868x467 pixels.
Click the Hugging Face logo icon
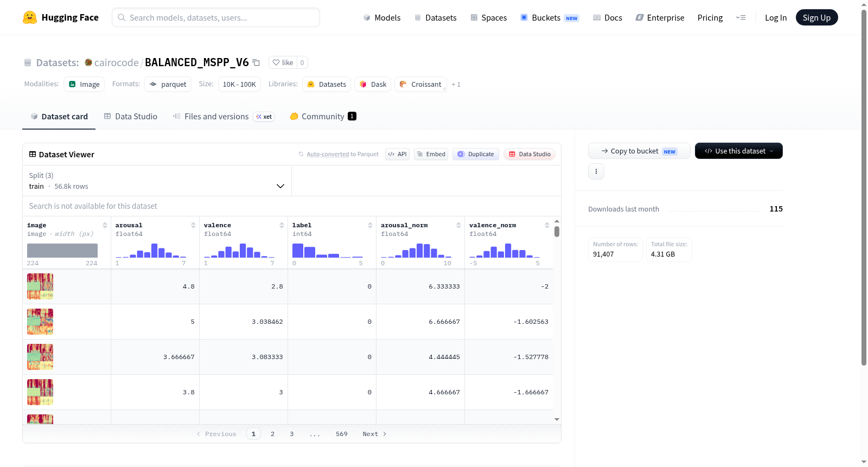[x=30, y=17]
